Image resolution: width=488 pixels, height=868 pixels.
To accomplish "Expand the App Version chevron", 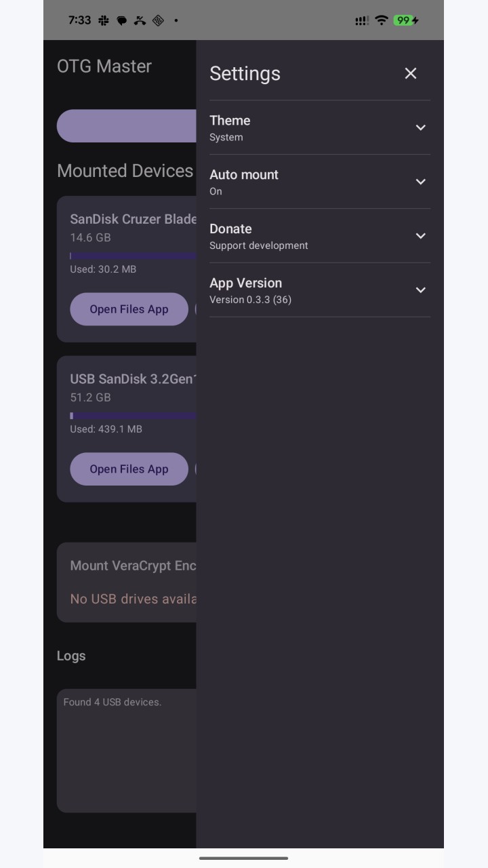I will (x=420, y=290).
